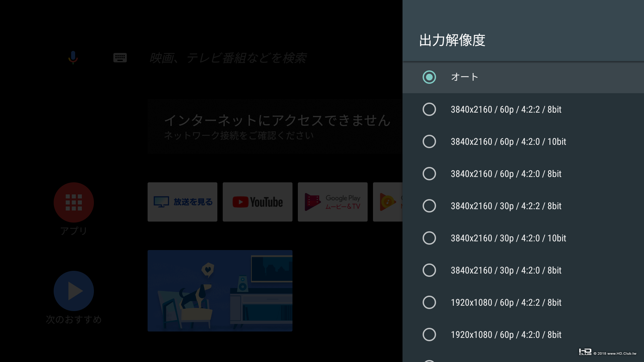Open the blue 次のおすすめ play icon
Viewport: 644px width, 362px height.
74,291
